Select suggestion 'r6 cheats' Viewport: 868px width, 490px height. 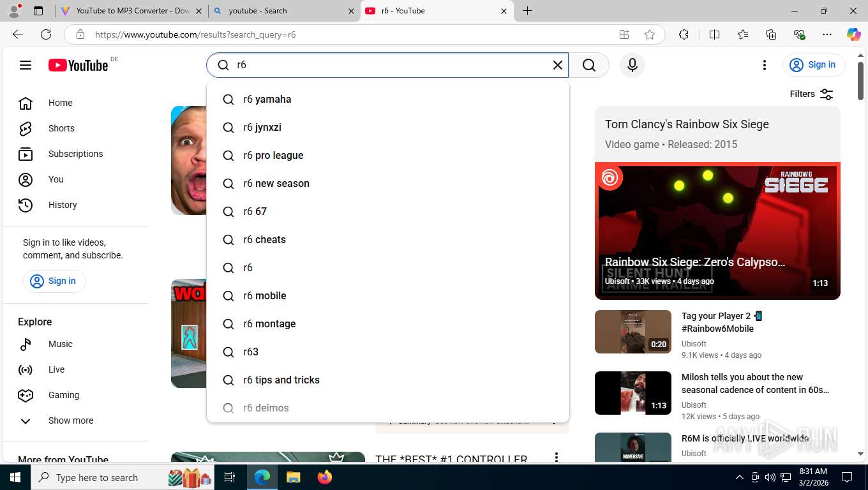[388, 240]
